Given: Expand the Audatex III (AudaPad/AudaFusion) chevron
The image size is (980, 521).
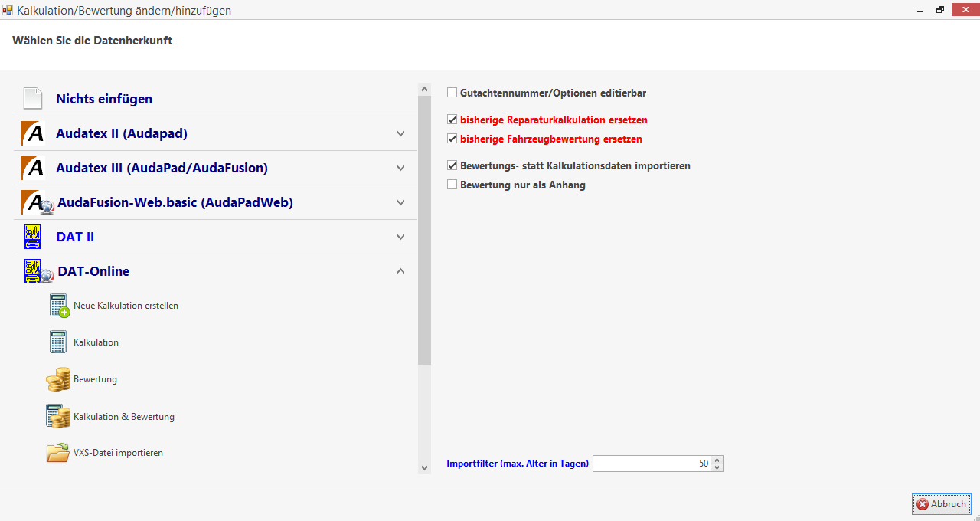Looking at the screenshot, I should (400, 168).
